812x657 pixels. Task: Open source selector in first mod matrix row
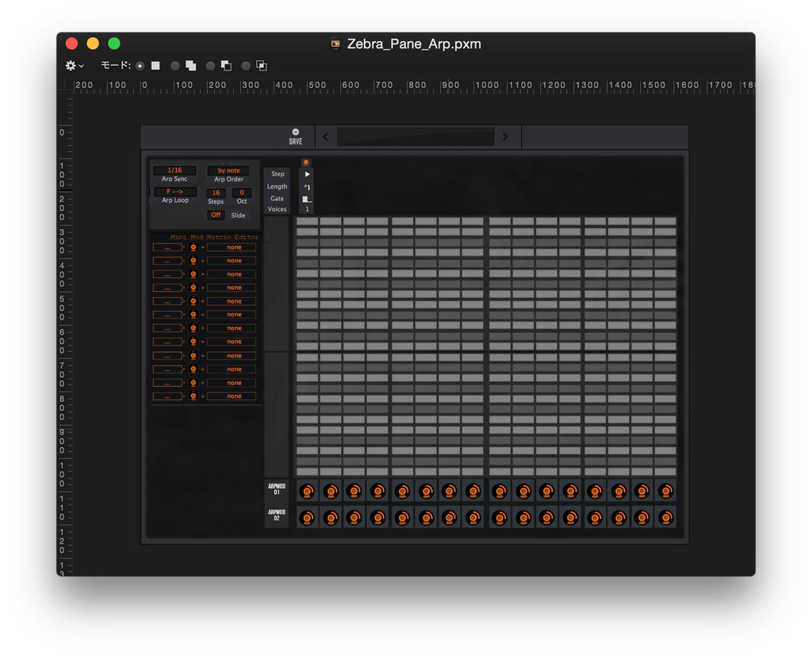click(x=168, y=247)
